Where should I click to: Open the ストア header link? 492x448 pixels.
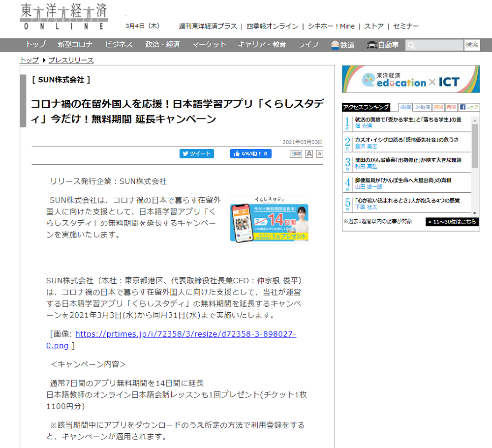click(x=374, y=27)
